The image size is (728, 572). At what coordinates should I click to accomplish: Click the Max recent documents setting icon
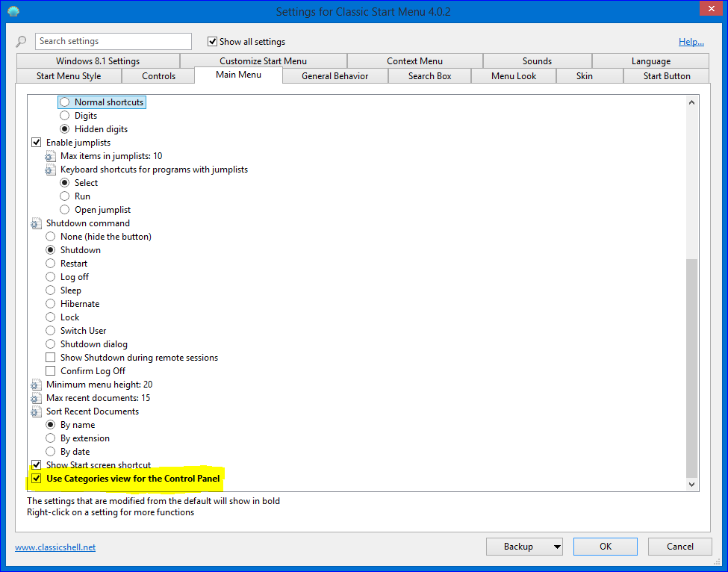36,398
